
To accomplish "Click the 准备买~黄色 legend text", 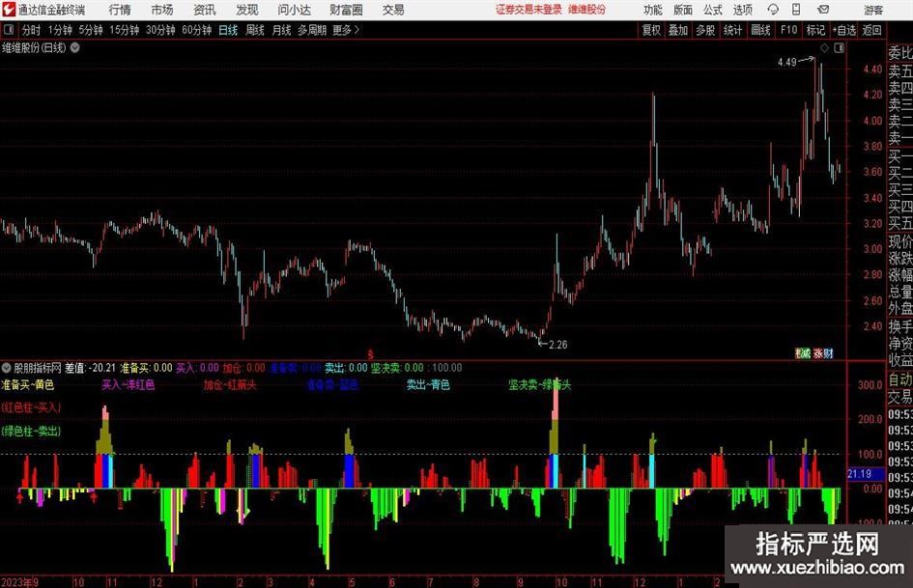I will tap(28, 385).
